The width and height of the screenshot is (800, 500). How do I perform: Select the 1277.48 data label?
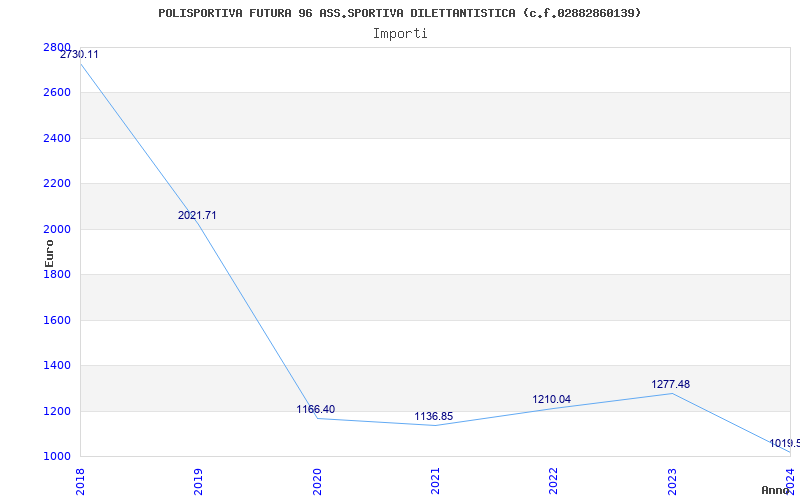(x=670, y=384)
